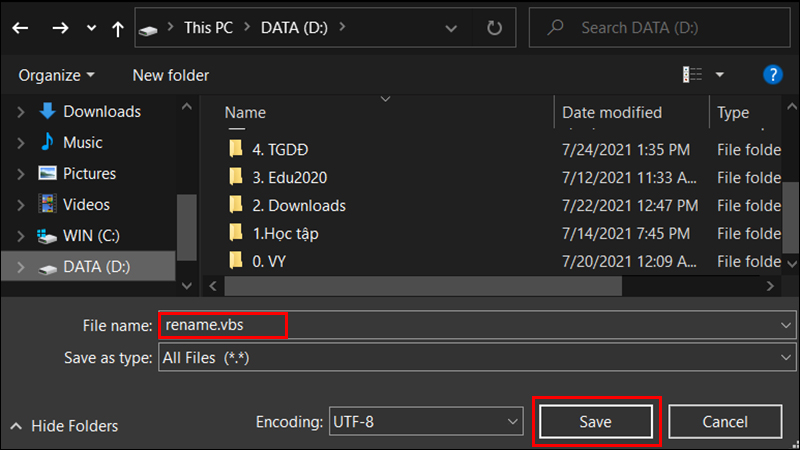800x450 pixels.
Task: Click the DATA (D:) drive icon in sidebar
Action: point(47,269)
